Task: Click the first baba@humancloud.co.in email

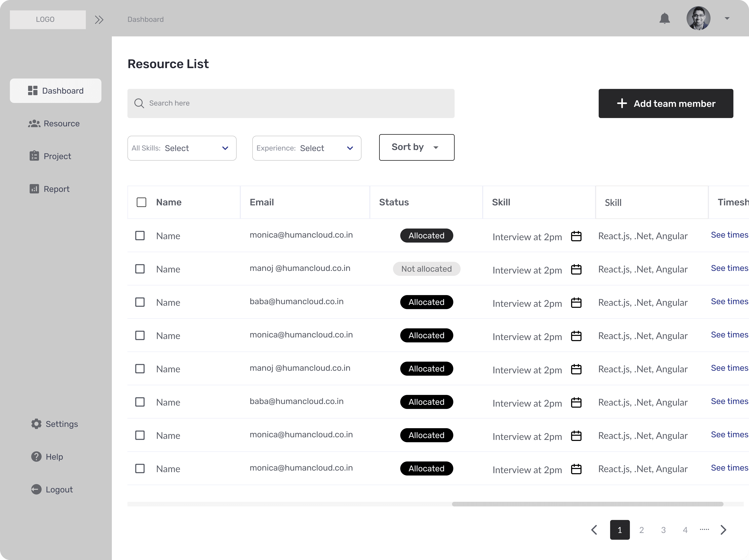Action: (297, 301)
